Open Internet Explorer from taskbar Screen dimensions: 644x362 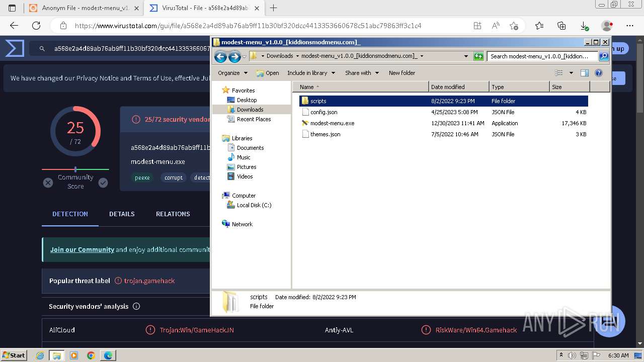[x=40, y=355]
